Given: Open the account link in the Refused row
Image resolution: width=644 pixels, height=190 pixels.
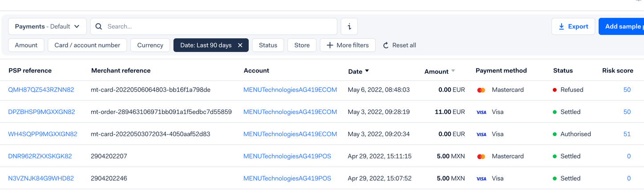Looking at the screenshot, I should [290, 89].
